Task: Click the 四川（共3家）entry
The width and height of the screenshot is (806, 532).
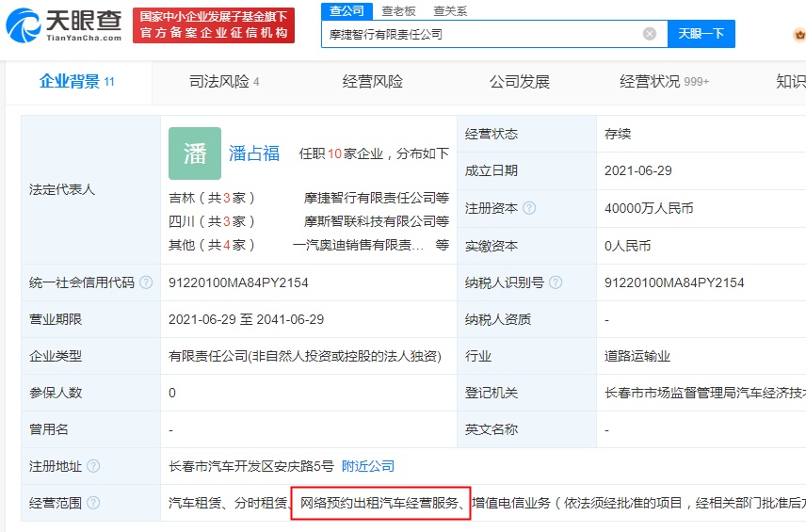Action: (212, 221)
